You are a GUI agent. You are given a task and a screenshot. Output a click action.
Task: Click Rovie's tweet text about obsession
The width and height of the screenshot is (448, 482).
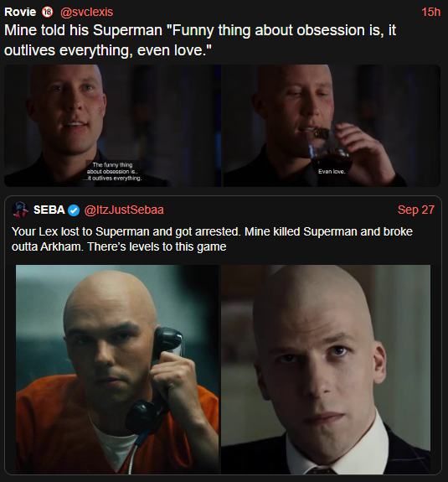tap(200, 40)
